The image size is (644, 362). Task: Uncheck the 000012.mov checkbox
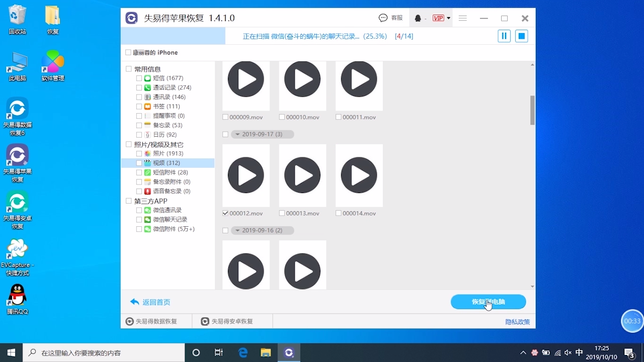click(225, 213)
